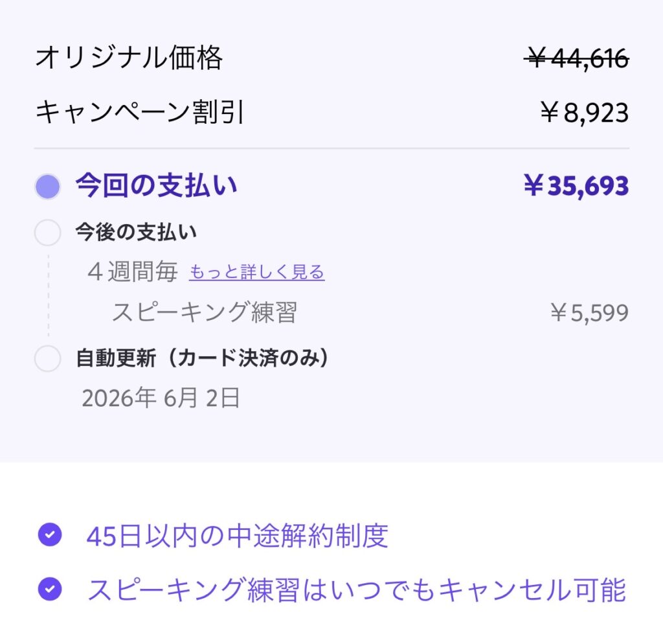Click the check icon beside 45日以内の中途解約制度
This screenshot has height=644, width=663.
click(x=50, y=535)
